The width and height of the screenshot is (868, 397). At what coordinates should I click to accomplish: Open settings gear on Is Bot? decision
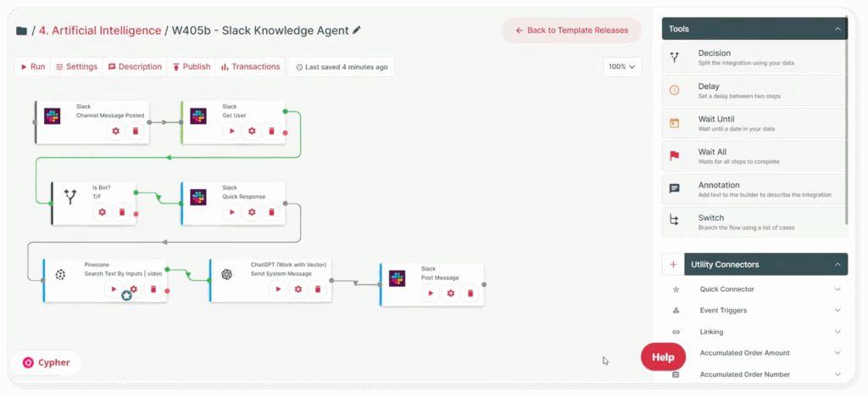[x=102, y=212]
